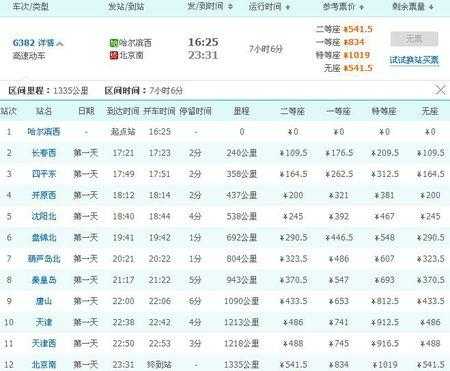450x371 pixels.
Task: Click 里程 column header
Action: click(242, 111)
